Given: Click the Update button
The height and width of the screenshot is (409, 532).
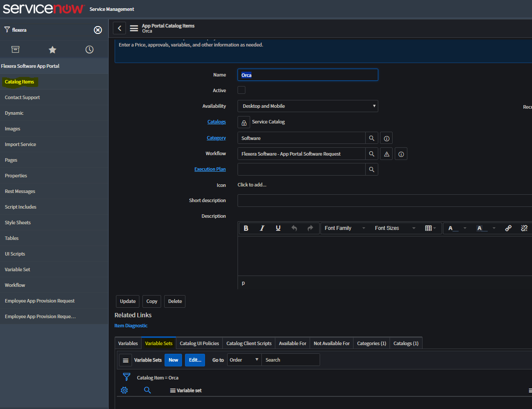Looking at the screenshot, I should coord(128,301).
